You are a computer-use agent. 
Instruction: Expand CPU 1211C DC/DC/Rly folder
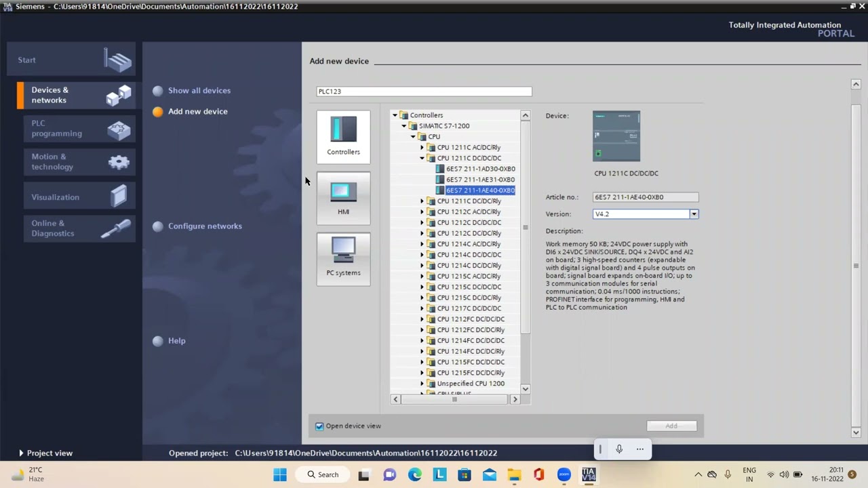422,201
